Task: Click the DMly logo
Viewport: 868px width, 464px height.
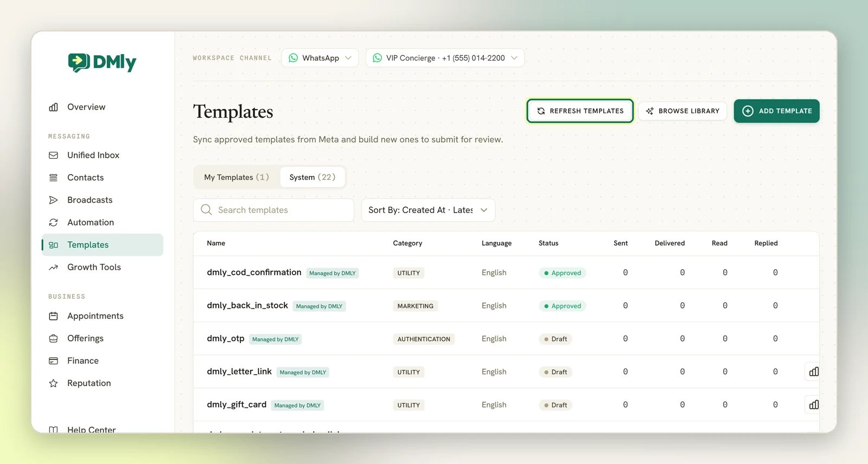Action: (x=102, y=63)
